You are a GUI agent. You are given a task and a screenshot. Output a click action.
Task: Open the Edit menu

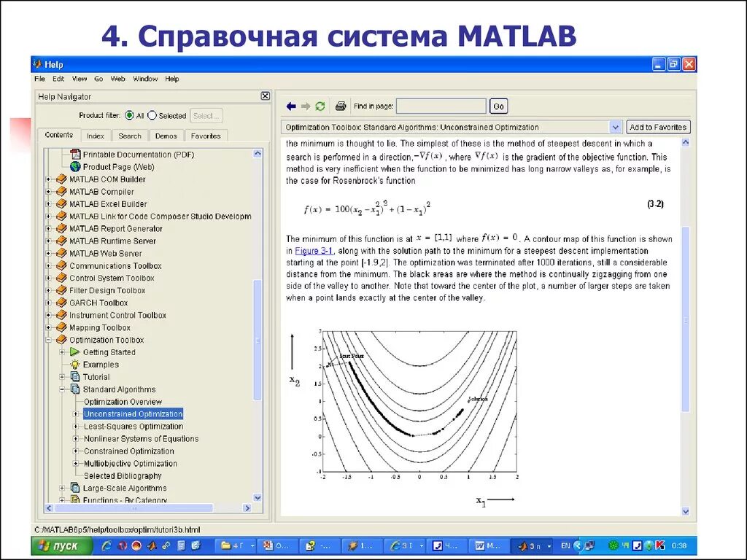58,79
